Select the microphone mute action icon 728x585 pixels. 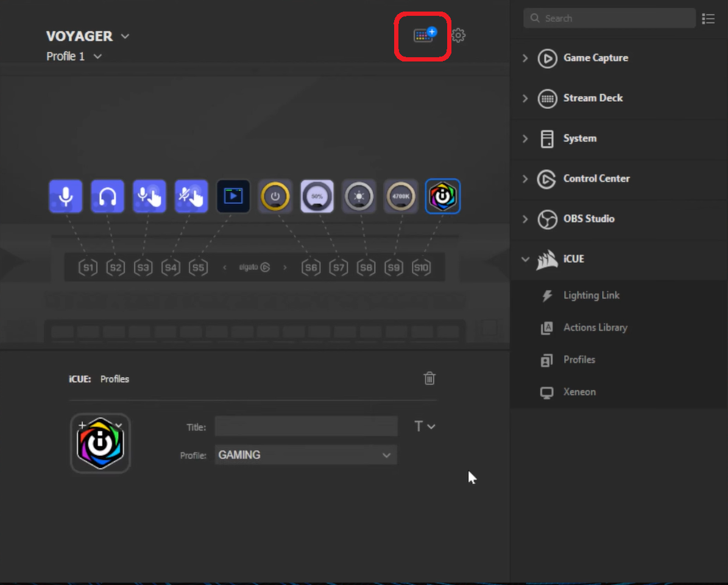(x=191, y=196)
